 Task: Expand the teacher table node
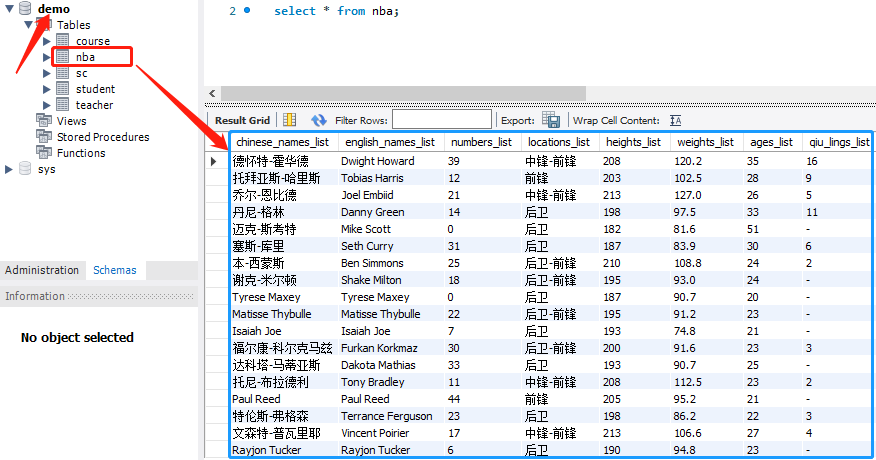click(47, 105)
